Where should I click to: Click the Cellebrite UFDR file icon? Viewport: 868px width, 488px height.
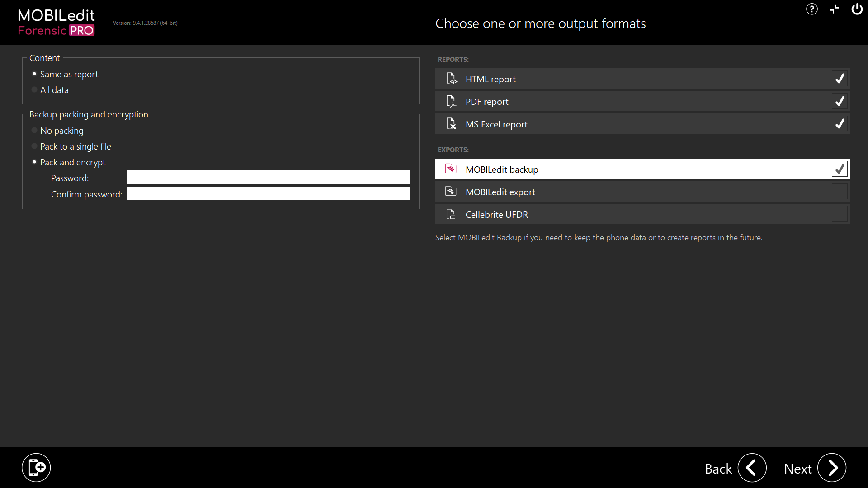[x=451, y=214]
